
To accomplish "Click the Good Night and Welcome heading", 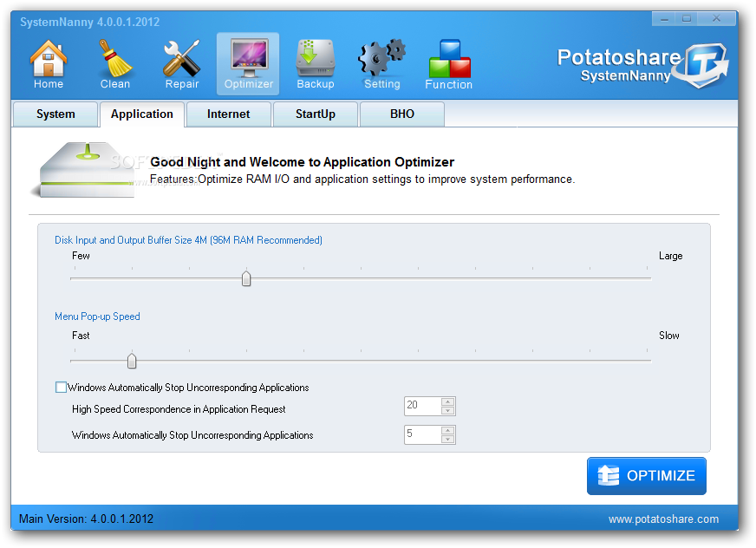I will [302, 162].
